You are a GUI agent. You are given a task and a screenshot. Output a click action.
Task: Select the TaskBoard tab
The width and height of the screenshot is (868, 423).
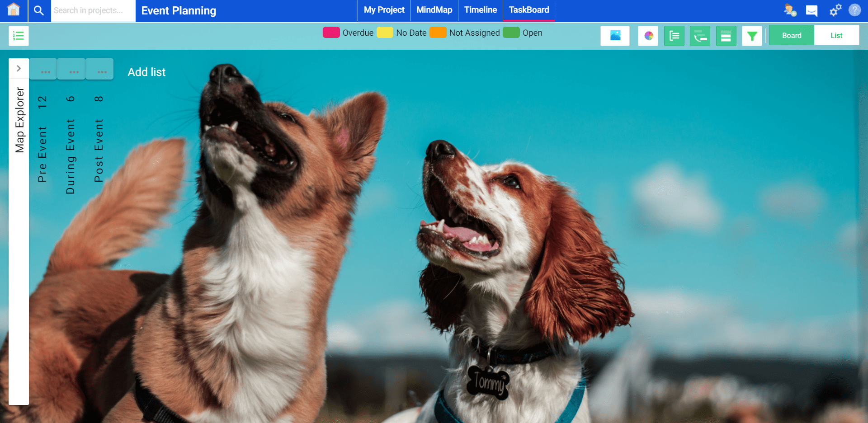tap(529, 10)
